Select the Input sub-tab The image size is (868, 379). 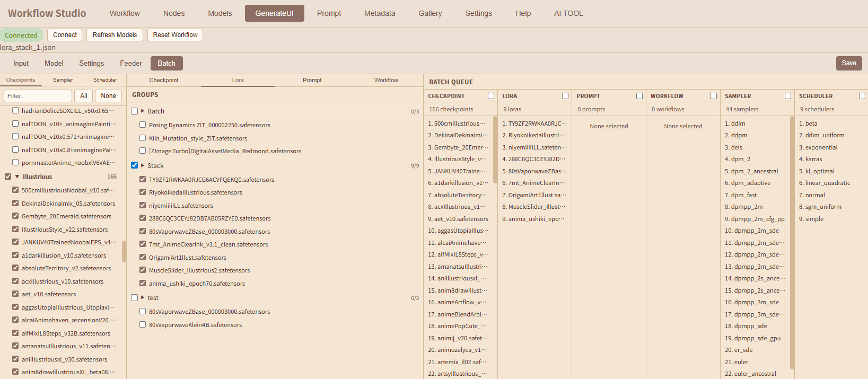point(21,63)
